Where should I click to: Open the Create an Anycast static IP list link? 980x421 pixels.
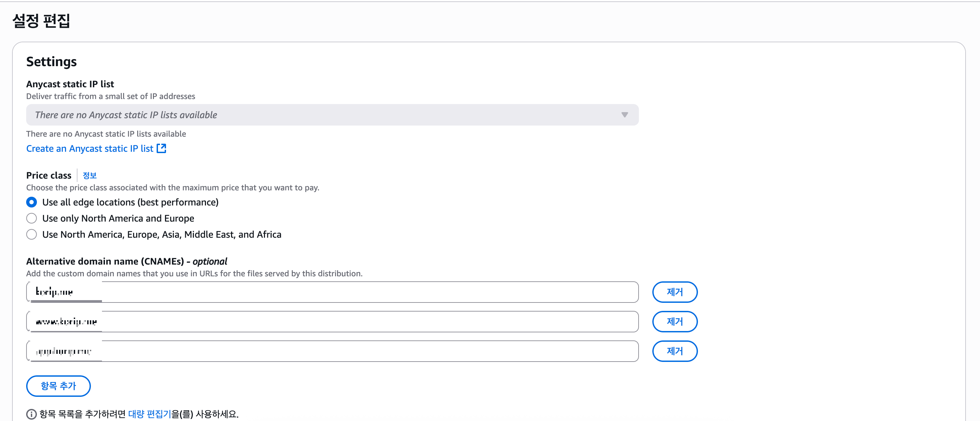tap(90, 148)
